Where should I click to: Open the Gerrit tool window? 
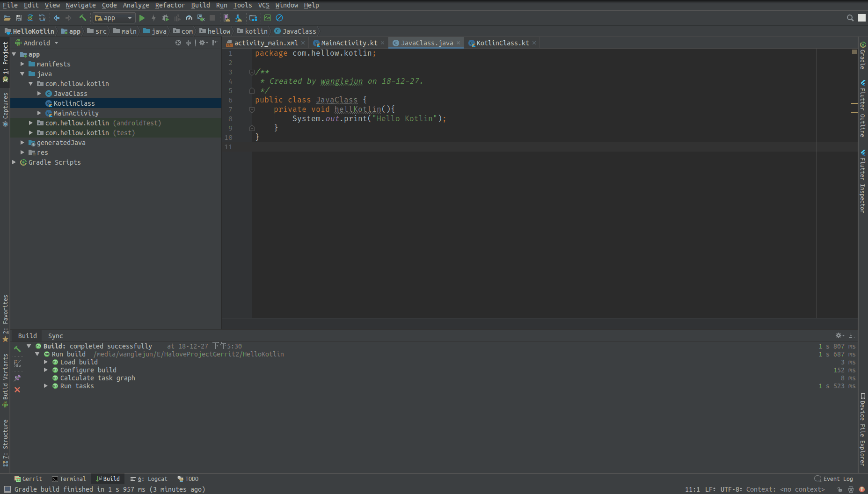(x=28, y=479)
